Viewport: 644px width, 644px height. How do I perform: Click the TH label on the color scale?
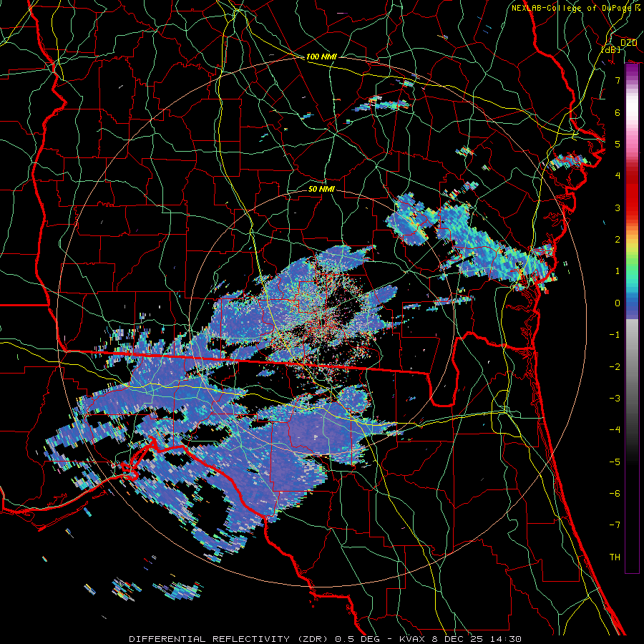coord(615,557)
